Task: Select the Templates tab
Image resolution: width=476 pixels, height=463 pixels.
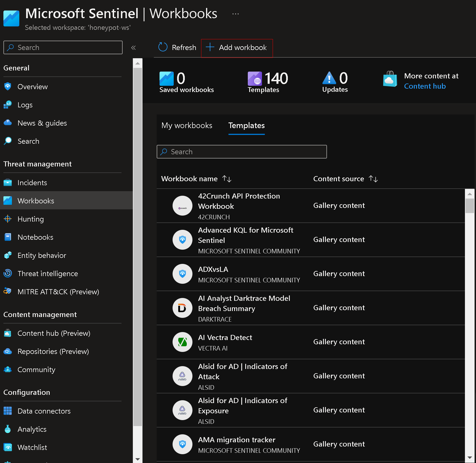Action: tap(246, 126)
